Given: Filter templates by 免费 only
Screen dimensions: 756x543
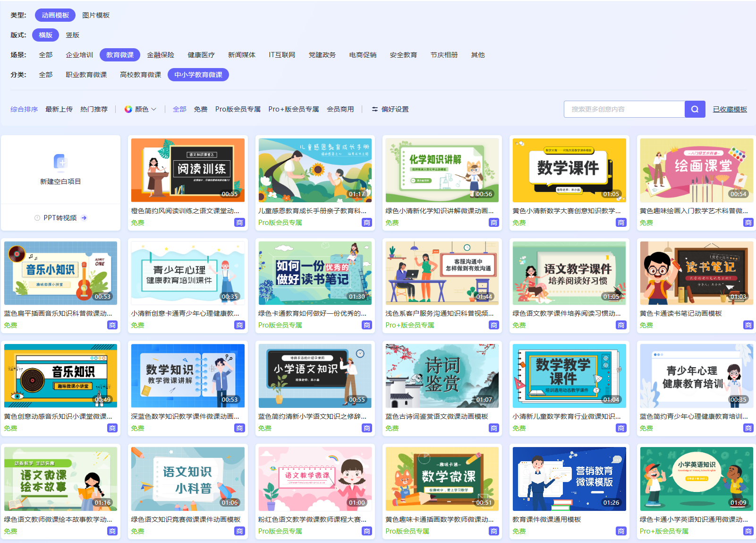Looking at the screenshot, I should pyautogui.click(x=201, y=109).
